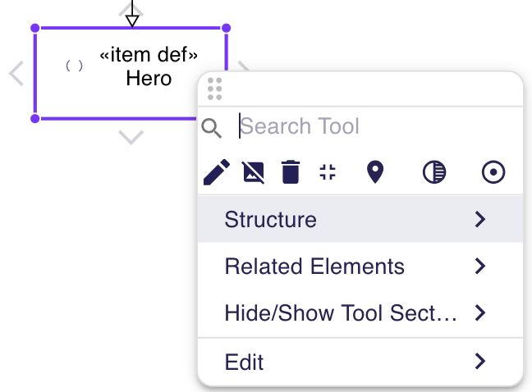Image resolution: width=532 pixels, height=392 pixels.
Task: Click the parentheses icon in Hero node
Action: click(x=75, y=66)
